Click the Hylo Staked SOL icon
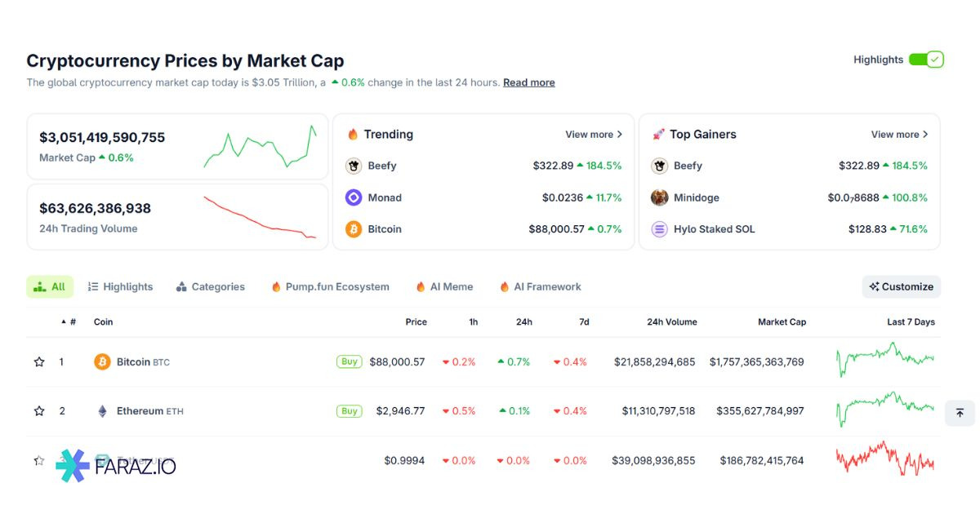The height and width of the screenshot is (514, 980). [x=658, y=229]
